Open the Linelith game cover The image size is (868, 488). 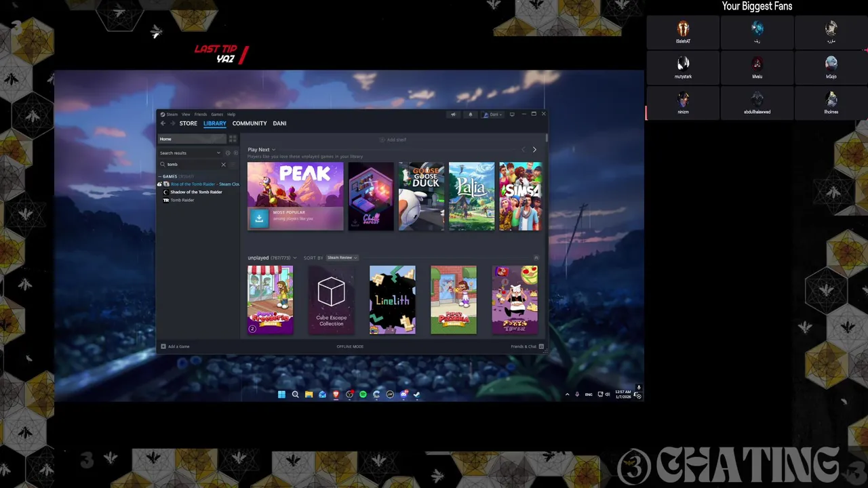click(393, 300)
